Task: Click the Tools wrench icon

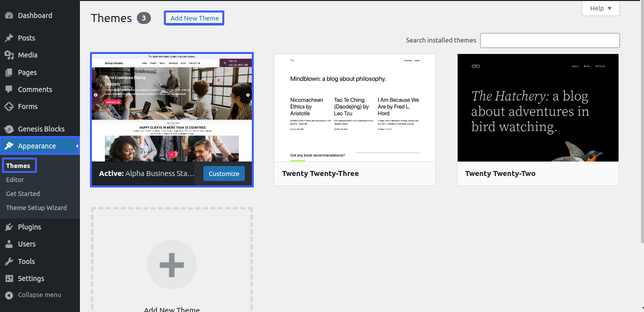Action: click(9, 261)
